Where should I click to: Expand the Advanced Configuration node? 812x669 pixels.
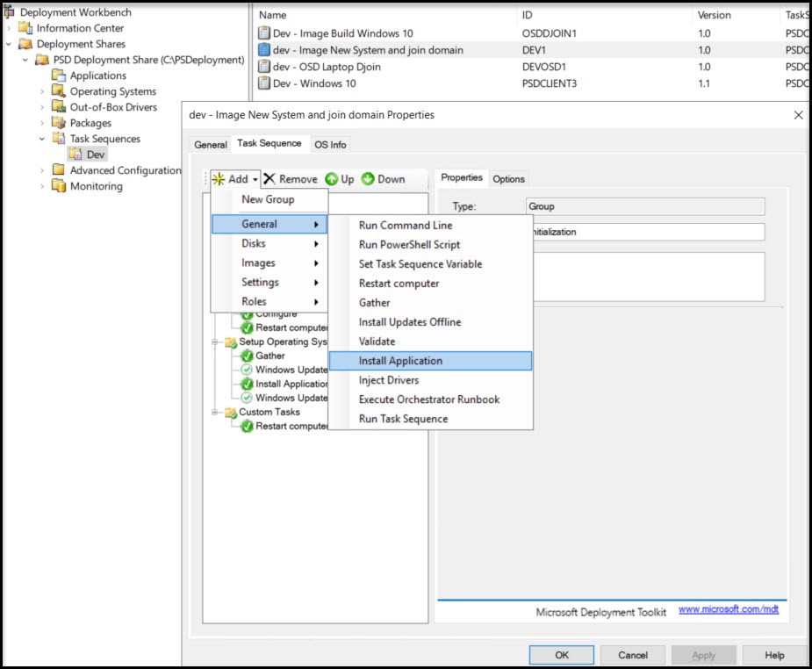(x=42, y=170)
